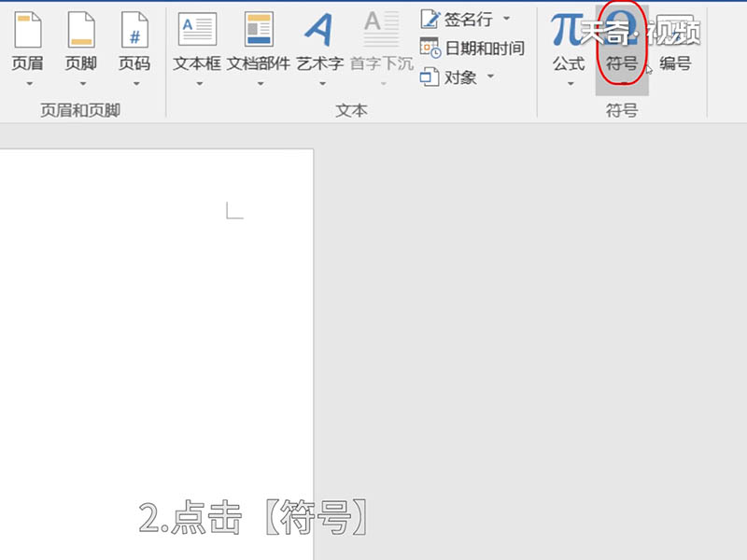Click the 公式 equation pi icon
Screen dimensions: 747x560
tap(566, 30)
